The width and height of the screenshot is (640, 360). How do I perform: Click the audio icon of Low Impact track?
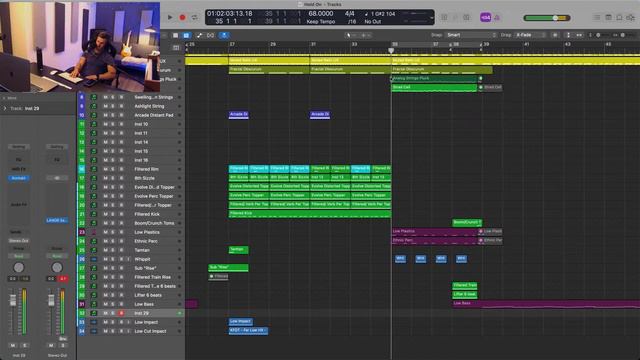coord(94,322)
